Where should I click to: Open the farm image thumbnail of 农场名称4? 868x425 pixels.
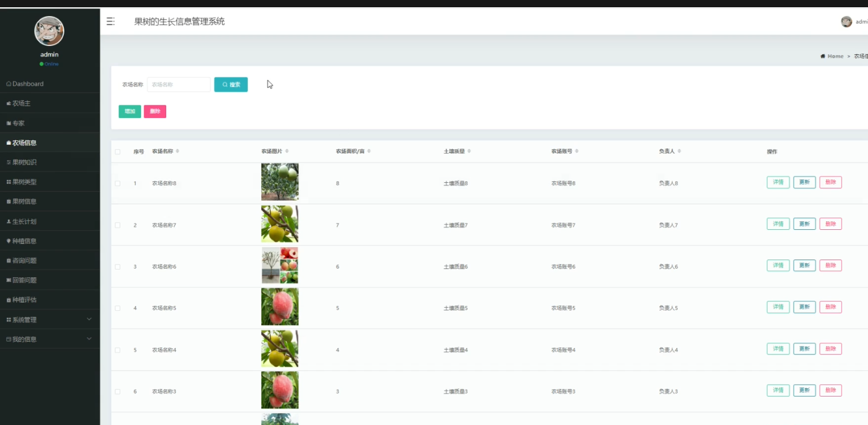pos(280,348)
